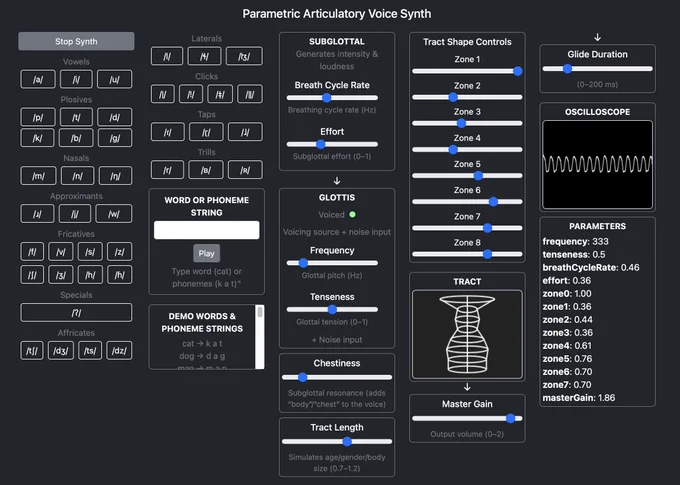
Task: Trigger the /ʃ/ fricative button
Action: point(32,275)
